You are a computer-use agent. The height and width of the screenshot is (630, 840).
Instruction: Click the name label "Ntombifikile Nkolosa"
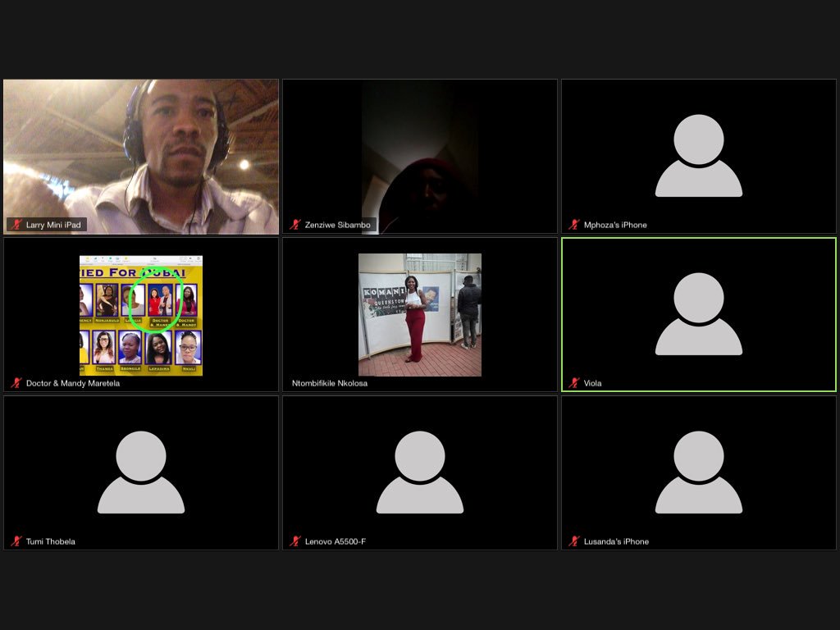(330, 383)
